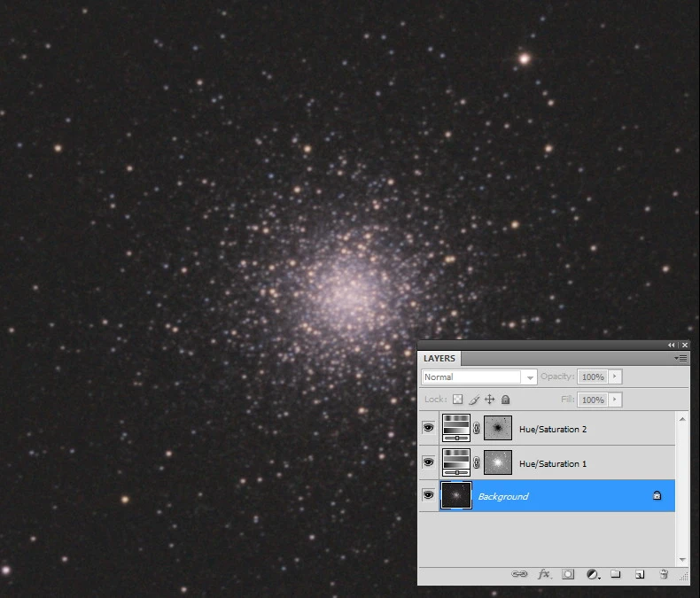The width and height of the screenshot is (700, 598).
Task: Click the Add Layer Mask icon
Action: pos(569,574)
